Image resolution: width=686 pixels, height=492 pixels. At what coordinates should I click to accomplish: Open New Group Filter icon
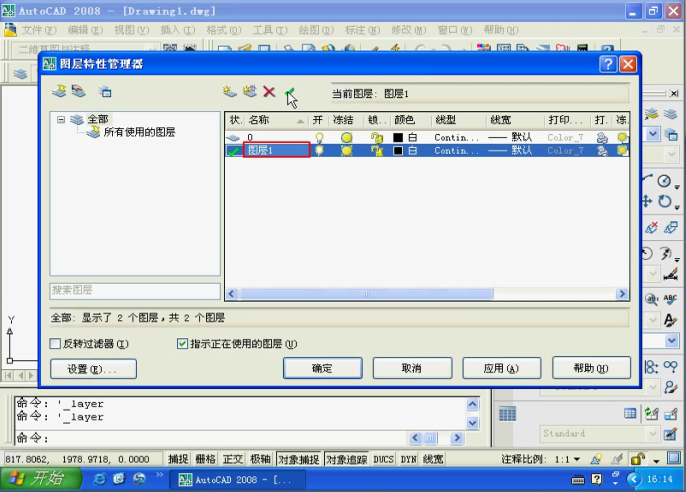[79, 91]
